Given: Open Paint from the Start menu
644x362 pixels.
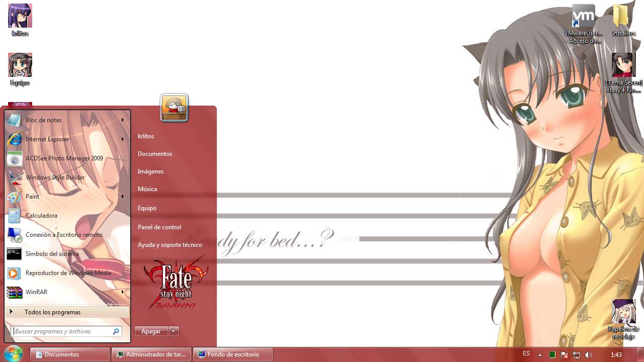Looking at the screenshot, I should click(32, 196).
